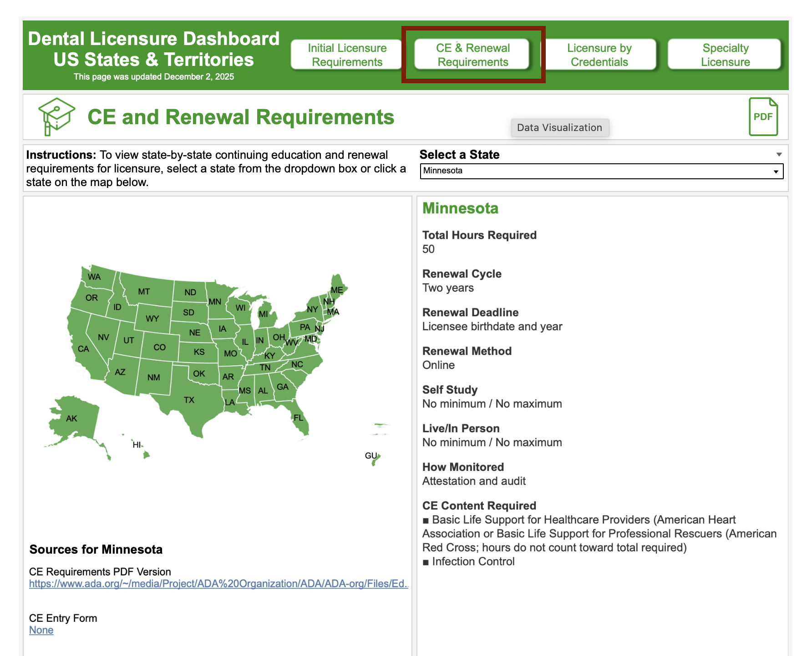Click the 'Infection Control' bullet
This screenshot has height=656, width=812.
[468, 561]
